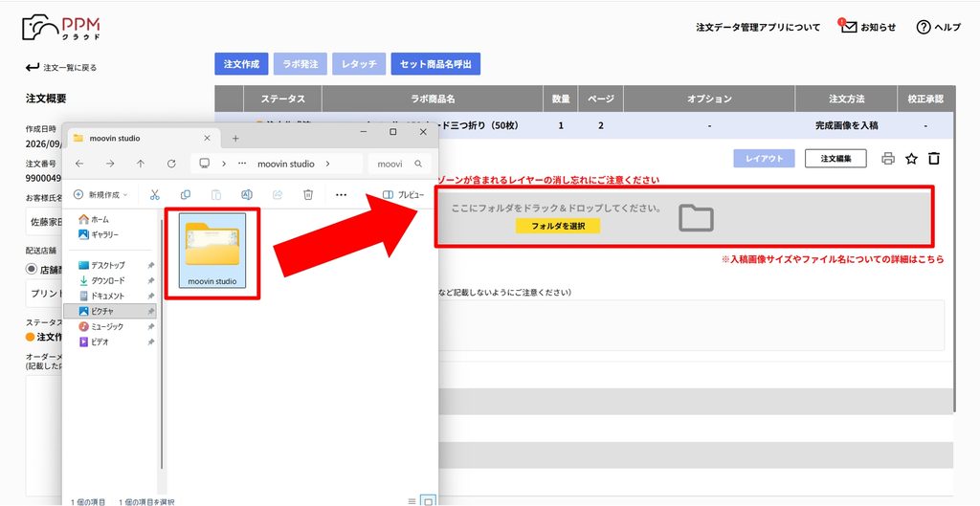Click the セット商品名呼出 button
This screenshot has height=506, width=980.
(435, 64)
